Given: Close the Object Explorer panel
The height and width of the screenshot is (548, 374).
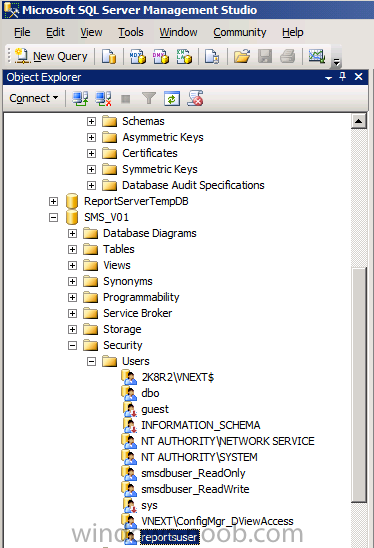Looking at the screenshot, I should (359, 77).
